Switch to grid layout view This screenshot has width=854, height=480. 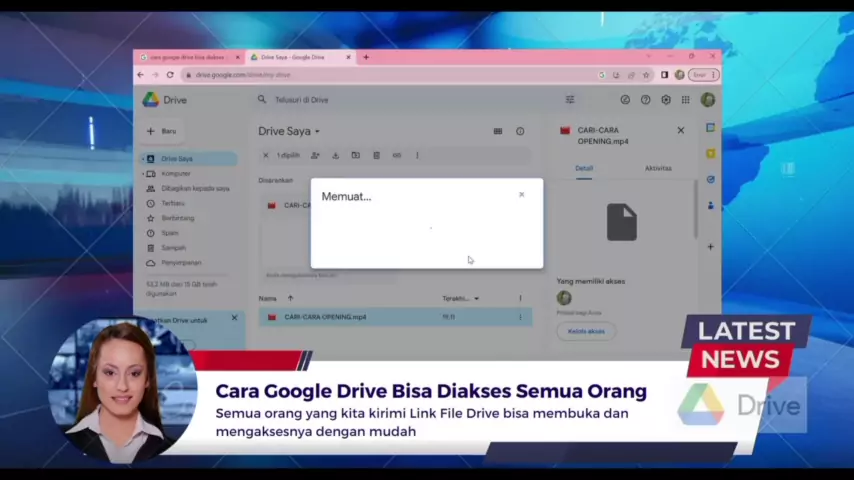click(498, 131)
